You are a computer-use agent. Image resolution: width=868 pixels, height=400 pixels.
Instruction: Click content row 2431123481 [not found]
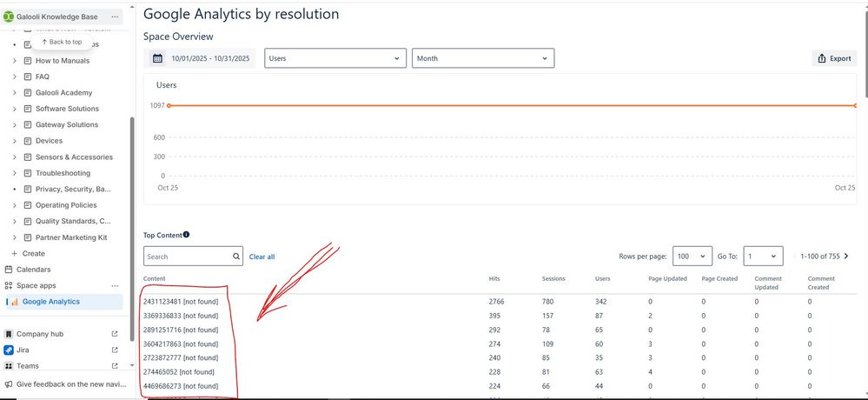[181, 302]
